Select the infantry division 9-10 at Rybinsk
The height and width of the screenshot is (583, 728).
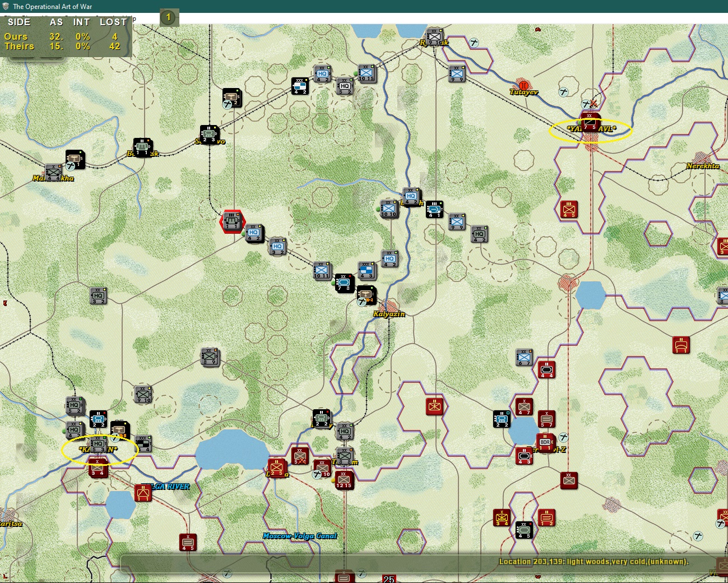(x=434, y=37)
